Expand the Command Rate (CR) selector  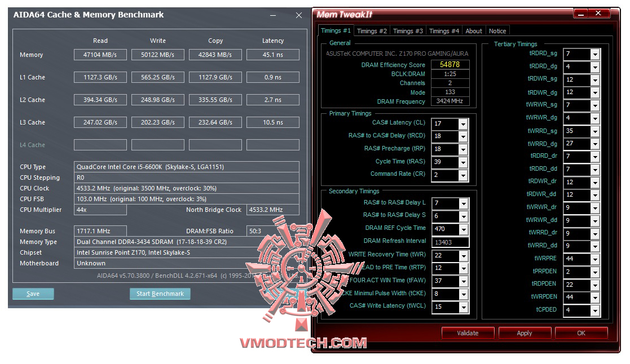click(464, 175)
